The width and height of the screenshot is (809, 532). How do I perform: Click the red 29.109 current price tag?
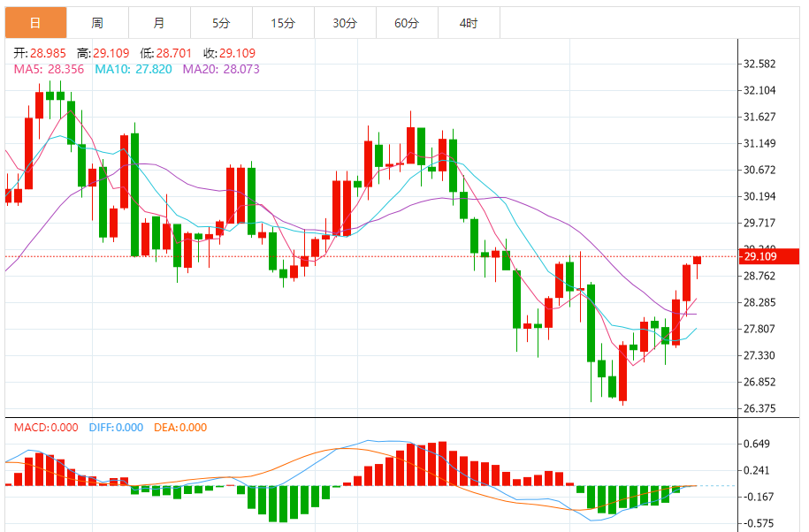[768, 256]
